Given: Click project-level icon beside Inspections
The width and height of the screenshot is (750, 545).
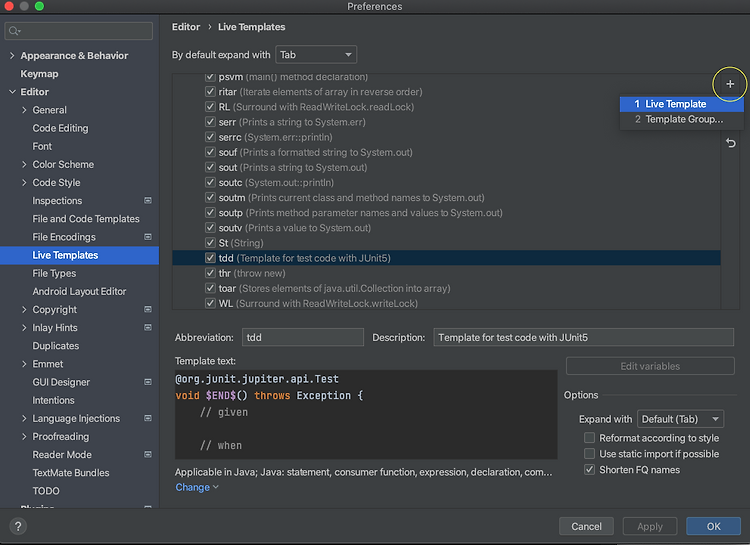Looking at the screenshot, I should [148, 201].
